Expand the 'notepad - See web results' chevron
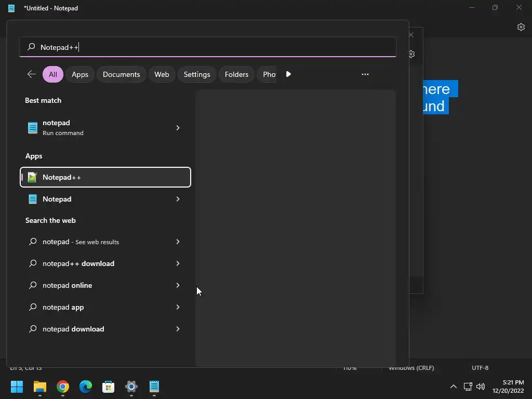The height and width of the screenshot is (399, 532). point(178,242)
